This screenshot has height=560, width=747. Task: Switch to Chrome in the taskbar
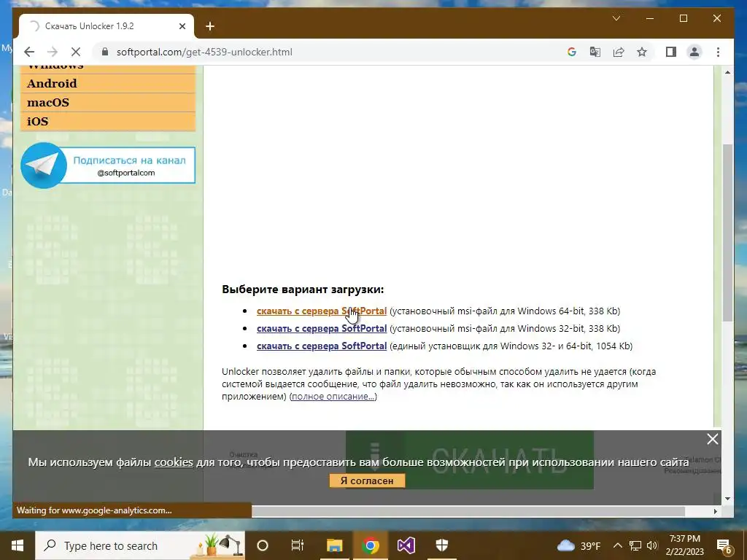pos(370,545)
